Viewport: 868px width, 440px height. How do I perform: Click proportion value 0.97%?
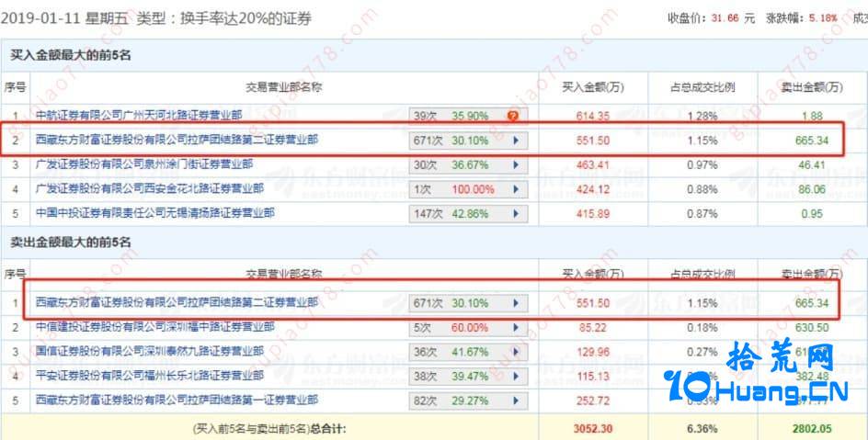coord(702,164)
